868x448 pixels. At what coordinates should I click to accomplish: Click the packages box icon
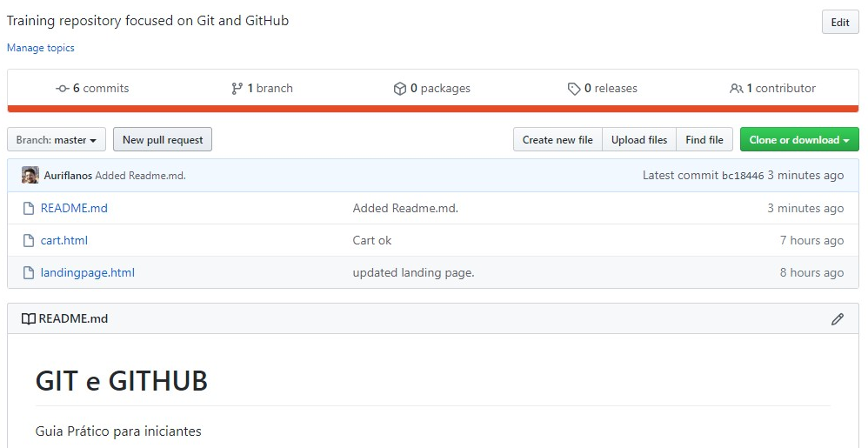(x=400, y=89)
